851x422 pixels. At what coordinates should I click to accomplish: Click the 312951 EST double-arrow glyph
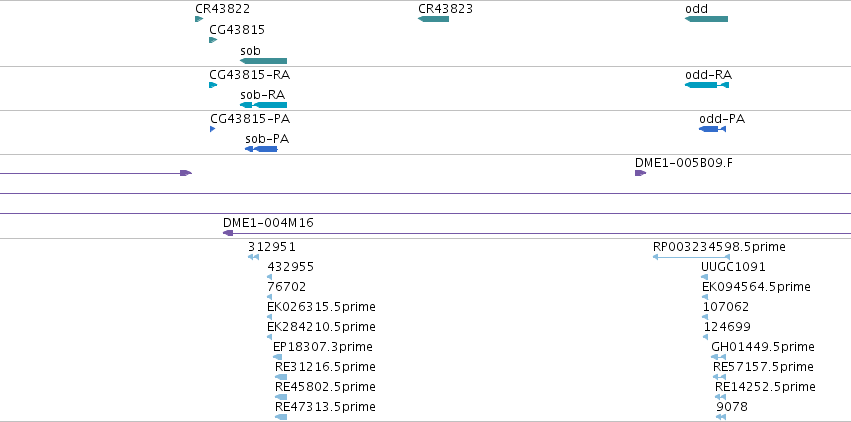pos(253,257)
